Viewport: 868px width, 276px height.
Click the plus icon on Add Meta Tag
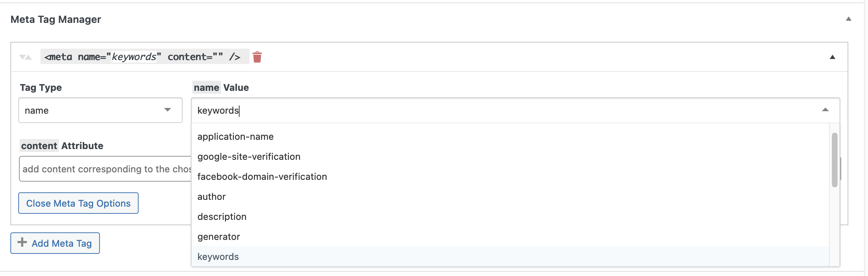point(22,242)
